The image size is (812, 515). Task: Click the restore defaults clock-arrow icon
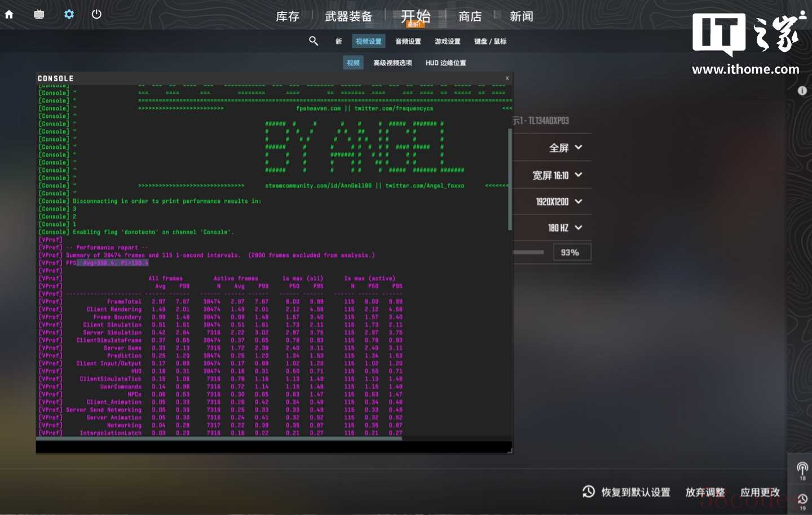click(589, 492)
